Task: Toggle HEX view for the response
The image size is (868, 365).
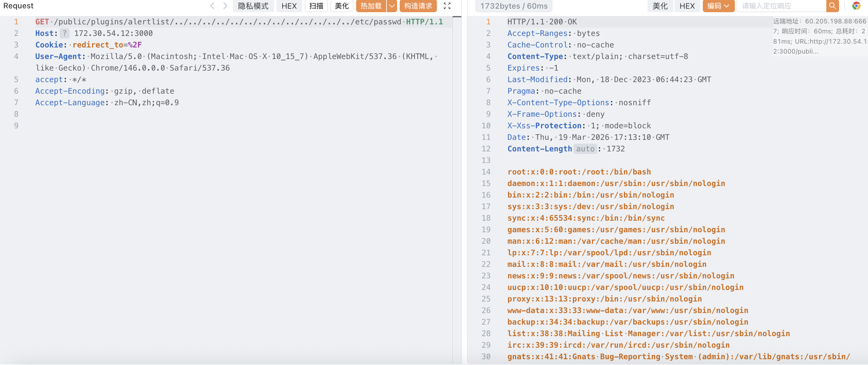Action: point(687,6)
